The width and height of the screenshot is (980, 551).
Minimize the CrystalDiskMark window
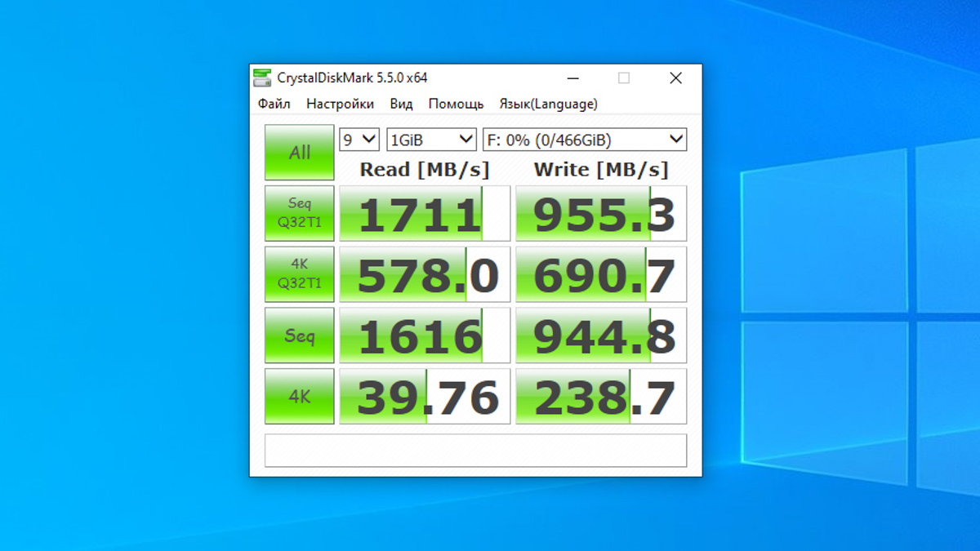click(x=575, y=78)
